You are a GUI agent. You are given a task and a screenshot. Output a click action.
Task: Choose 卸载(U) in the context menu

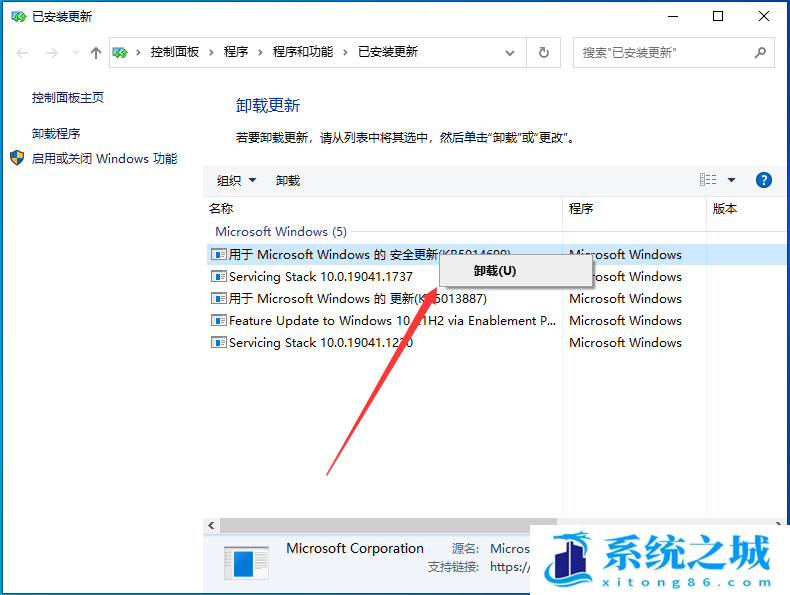515,271
